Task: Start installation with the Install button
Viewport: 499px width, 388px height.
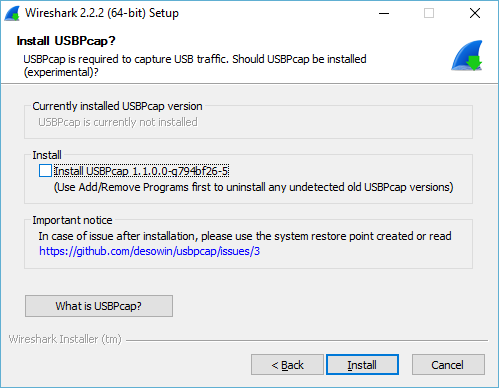Action: pyautogui.click(x=362, y=365)
